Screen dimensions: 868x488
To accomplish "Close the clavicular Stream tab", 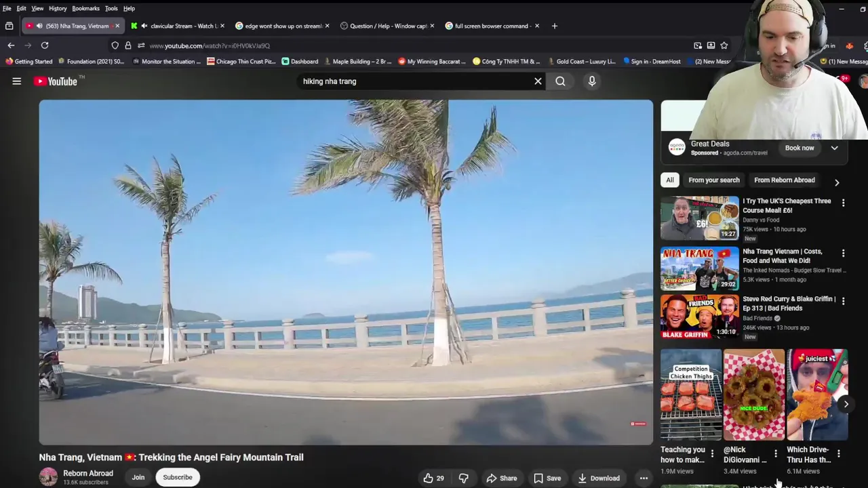I will [x=222, y=26].
